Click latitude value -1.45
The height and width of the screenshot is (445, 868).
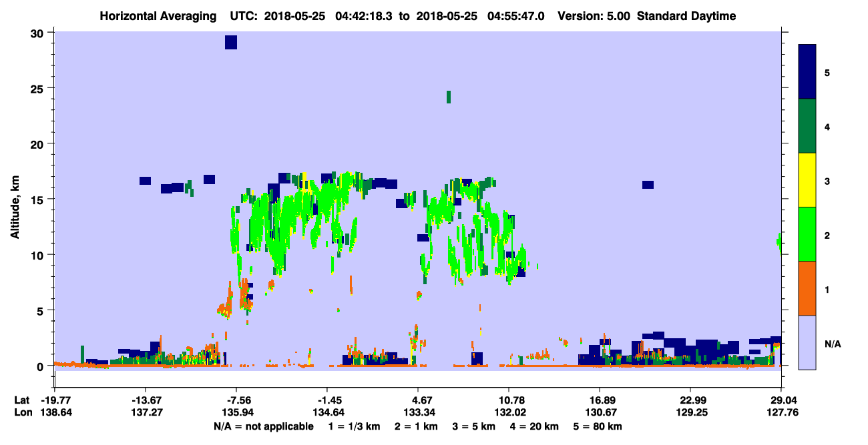tap(328, 400)
